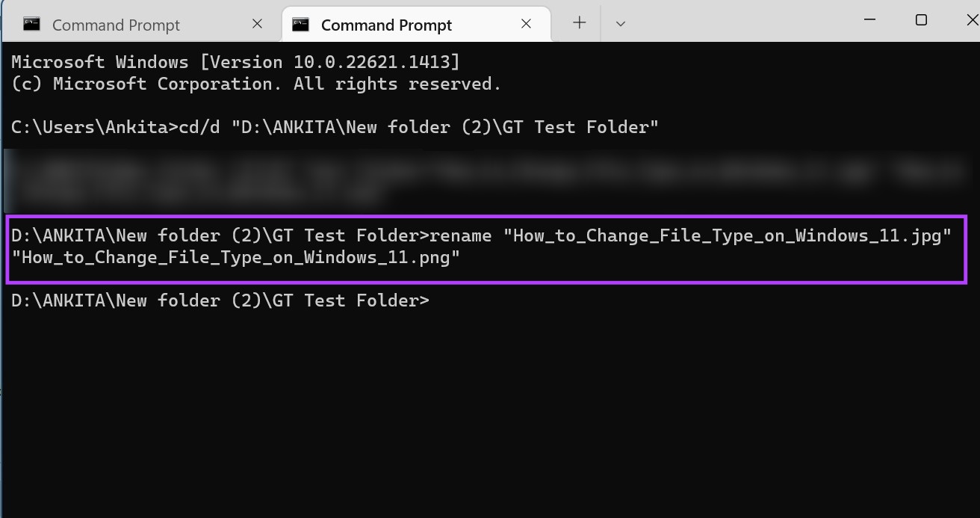980x518 pixels.
Task: Open the terminal tab dropdown chevron
Action: pos(620,23)
